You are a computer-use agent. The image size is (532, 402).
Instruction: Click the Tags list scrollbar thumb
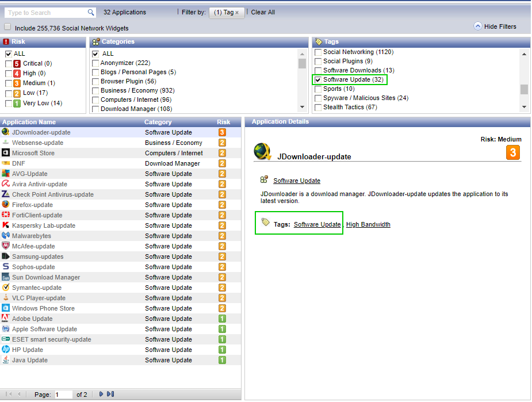tap(524, 89)
